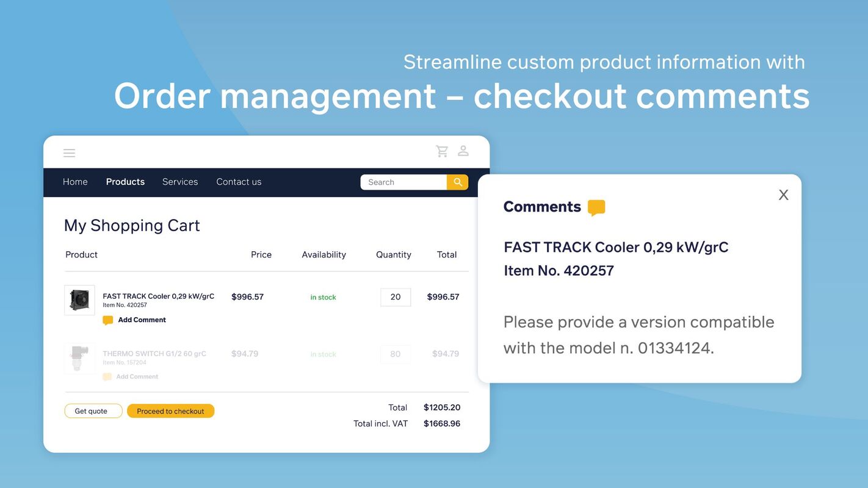Proceed to checkout
Screen dimensions: 868x488
point(170,411)
